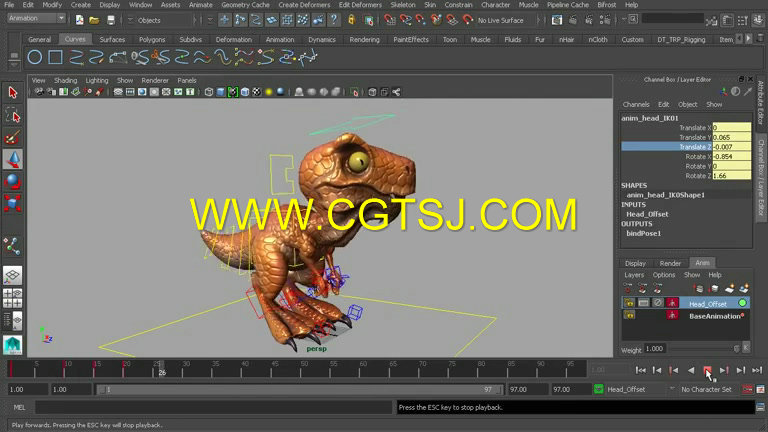Enable textured display checker icon
768x432 pixels.
[257, 92]
